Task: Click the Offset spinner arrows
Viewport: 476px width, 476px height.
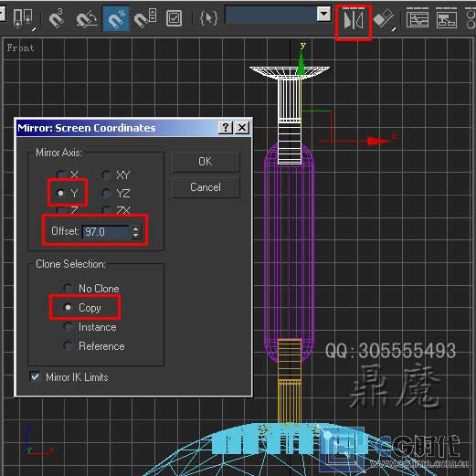Action: (136, 232)
